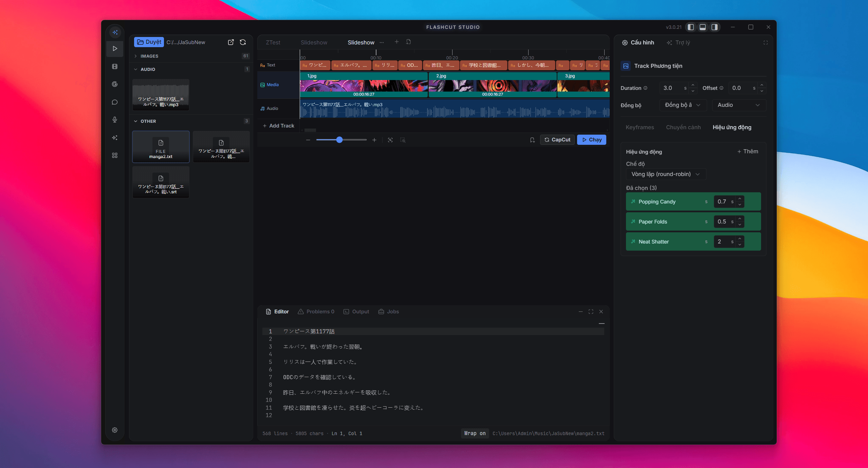Click the fit-to-view timeline zoom icon
This screenshot has height=468, width=868.
pos(390,140)
